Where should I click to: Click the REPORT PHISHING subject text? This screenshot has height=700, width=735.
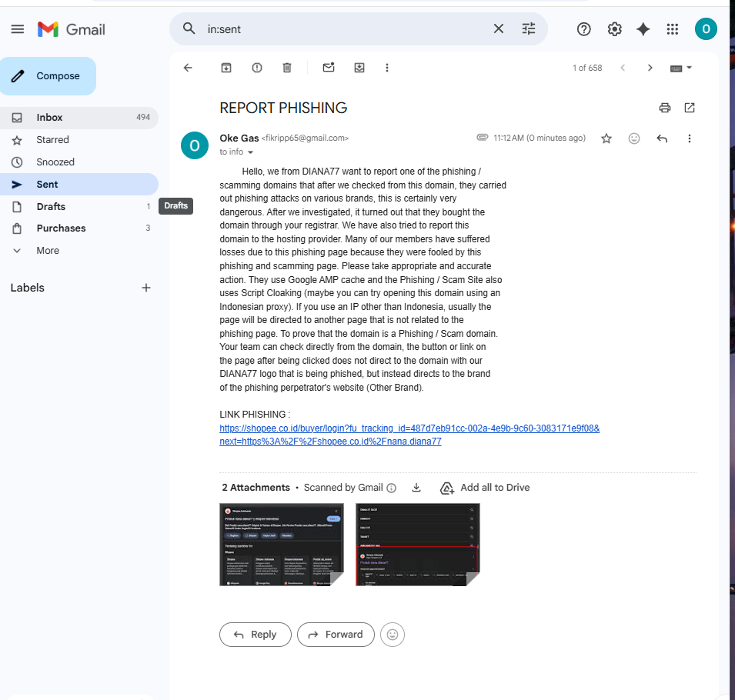(283, 108)
